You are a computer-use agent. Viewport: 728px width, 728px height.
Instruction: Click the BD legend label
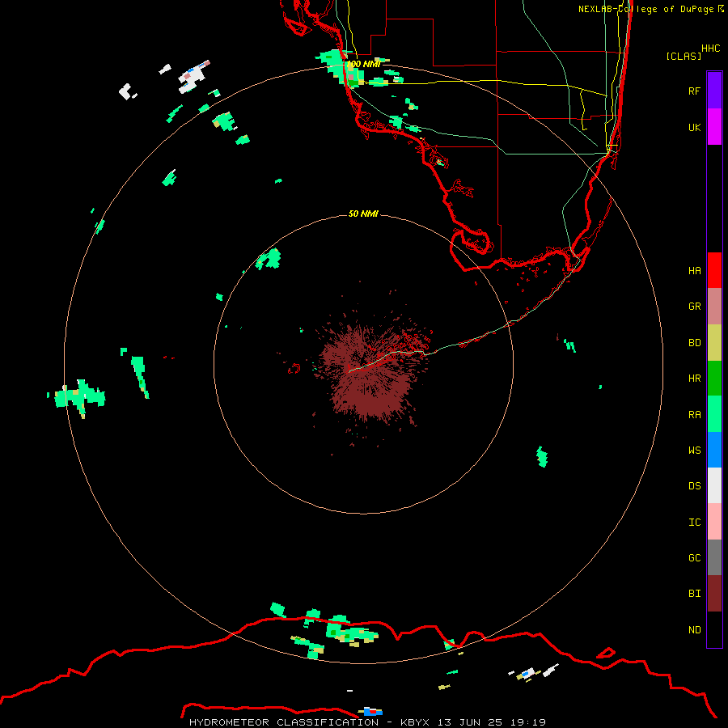694,343
